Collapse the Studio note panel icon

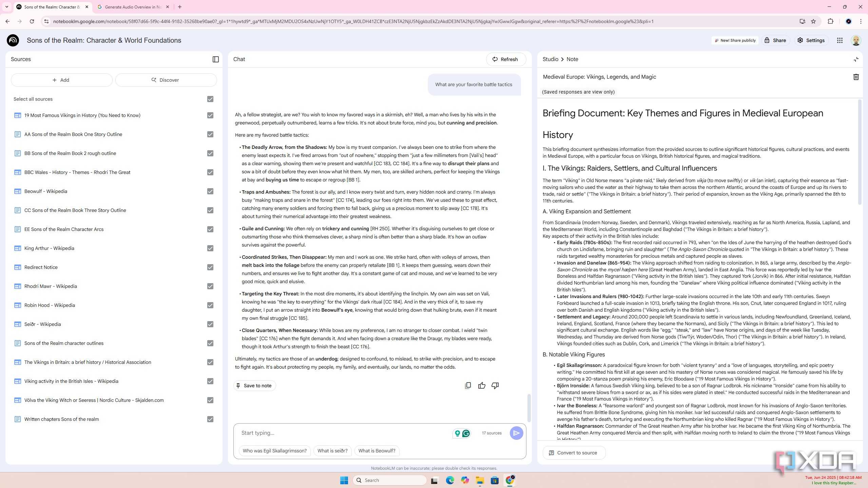(x=856, y=59)
